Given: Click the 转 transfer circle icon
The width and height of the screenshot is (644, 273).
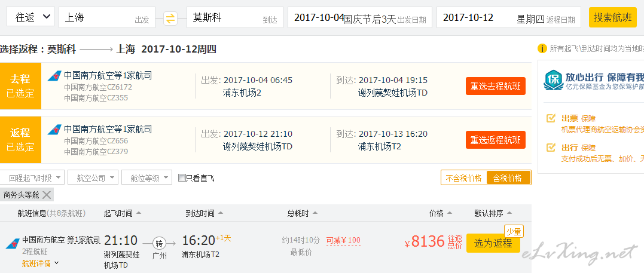Looking at the screenshot, I should coord(159,244).
